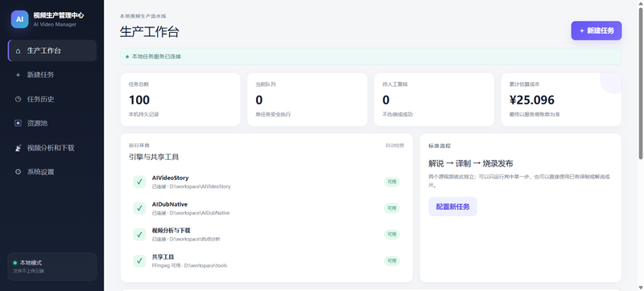644x291 pixels.
Task: Click the home icon beside 生产工作台
Action: tap(18, 51)
